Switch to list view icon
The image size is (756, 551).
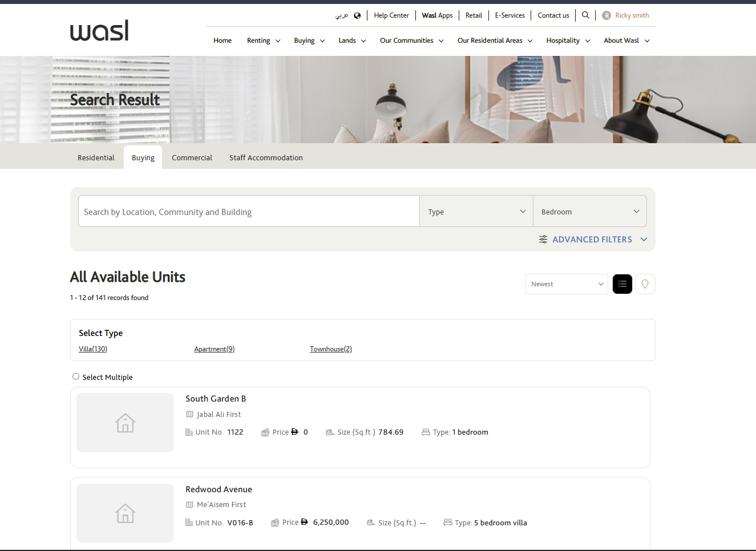tap(622, 284)
